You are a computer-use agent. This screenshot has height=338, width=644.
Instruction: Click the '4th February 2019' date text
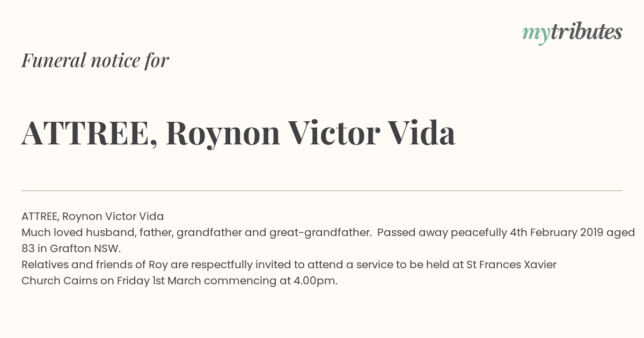point(557,233)
